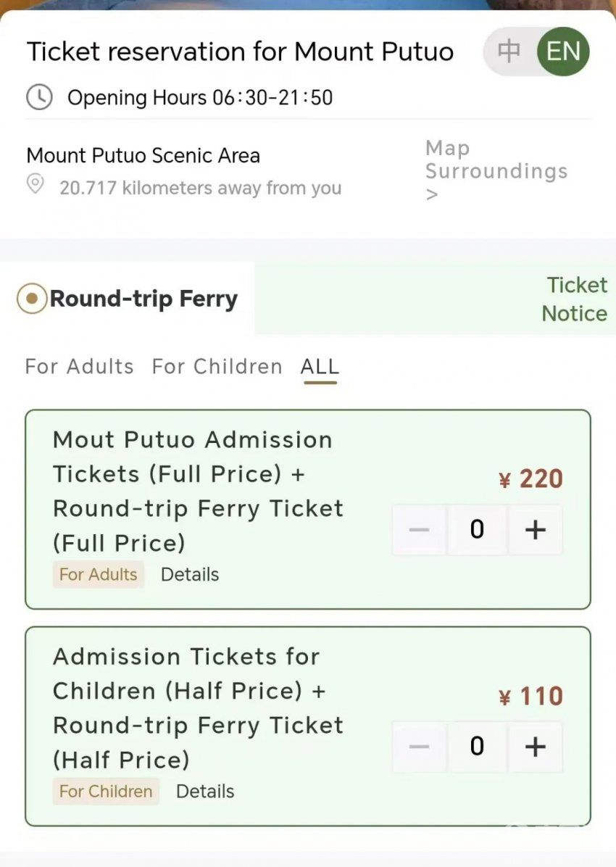
Task: Increase adult full price ticket quantity
Action: tap(536, 530)
